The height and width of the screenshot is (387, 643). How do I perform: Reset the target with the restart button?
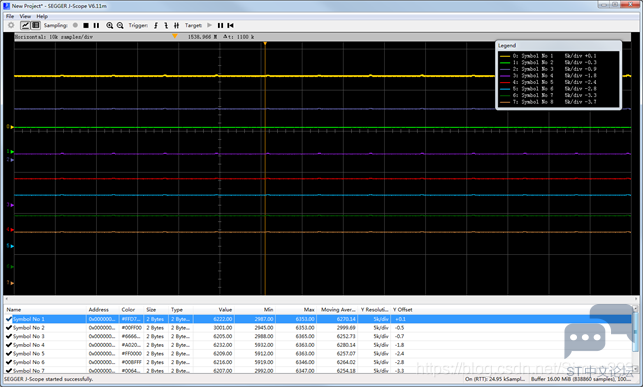[x=231, y=25]
